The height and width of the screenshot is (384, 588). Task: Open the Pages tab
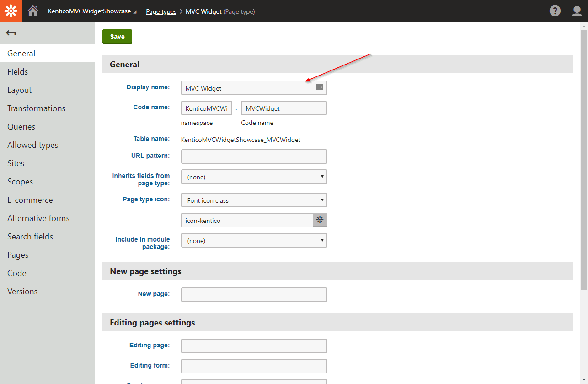(x=48, y=254)
